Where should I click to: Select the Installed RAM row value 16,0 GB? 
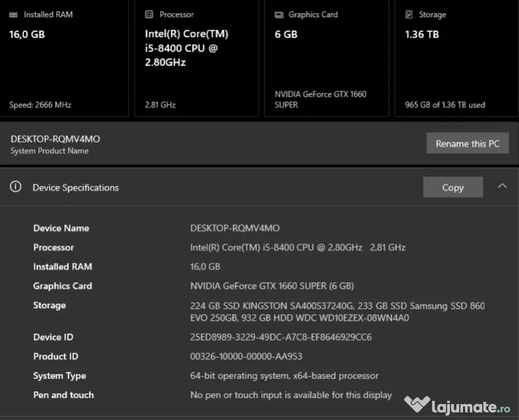pyautogui.click(x=205, y=266)
